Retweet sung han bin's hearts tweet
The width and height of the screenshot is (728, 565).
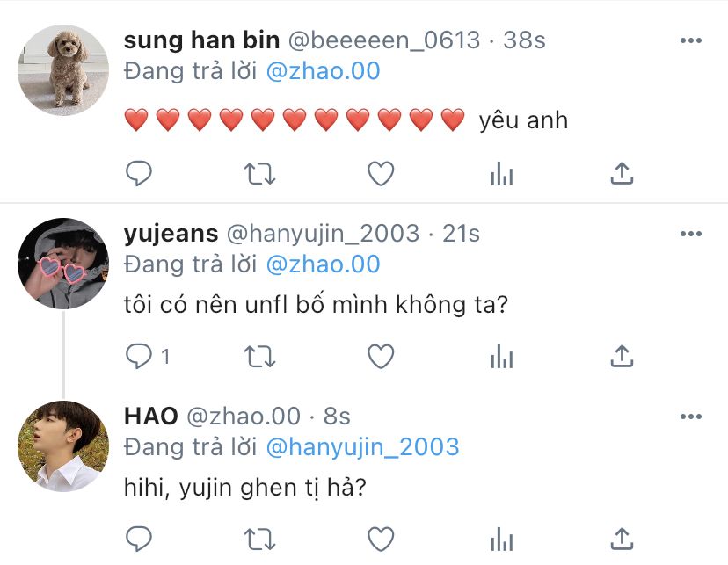[x=259, y=173]
